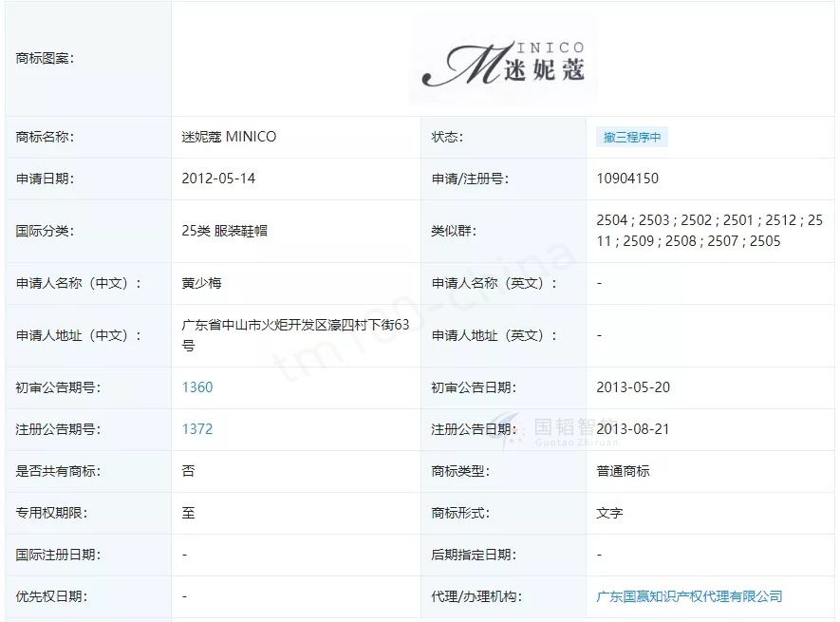Select trademark name text 迷妮蔻 MINICO
This screenshot has height=622, width=840.
(x=229, y=137)
